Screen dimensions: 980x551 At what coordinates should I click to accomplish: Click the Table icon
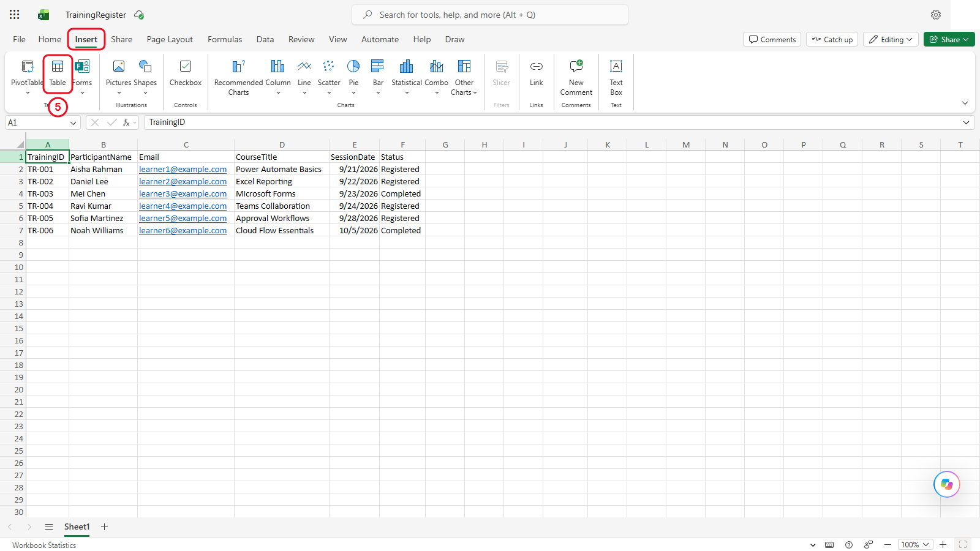(58, 66)
